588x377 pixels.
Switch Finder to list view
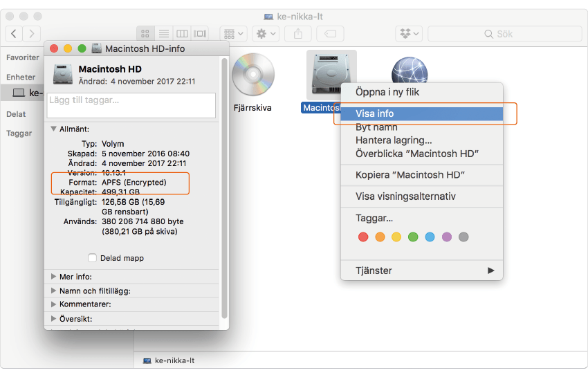[164, 33]
